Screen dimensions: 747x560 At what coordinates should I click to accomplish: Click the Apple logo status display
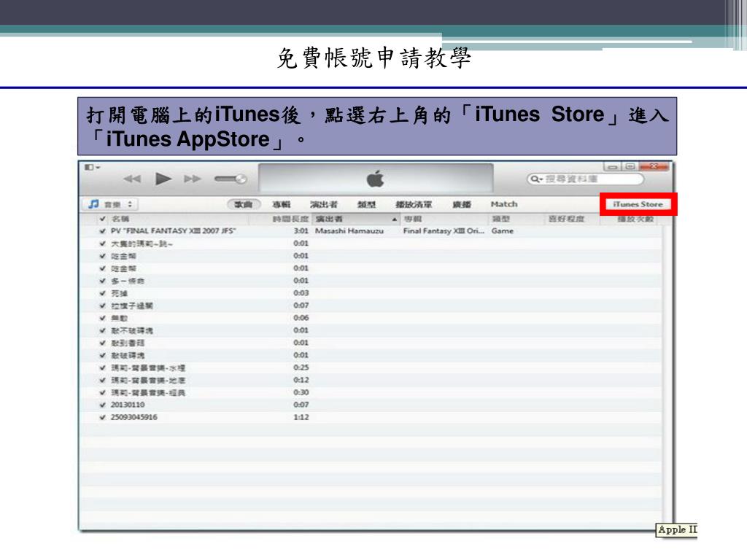pyautogui.click(x=376, y=179)
